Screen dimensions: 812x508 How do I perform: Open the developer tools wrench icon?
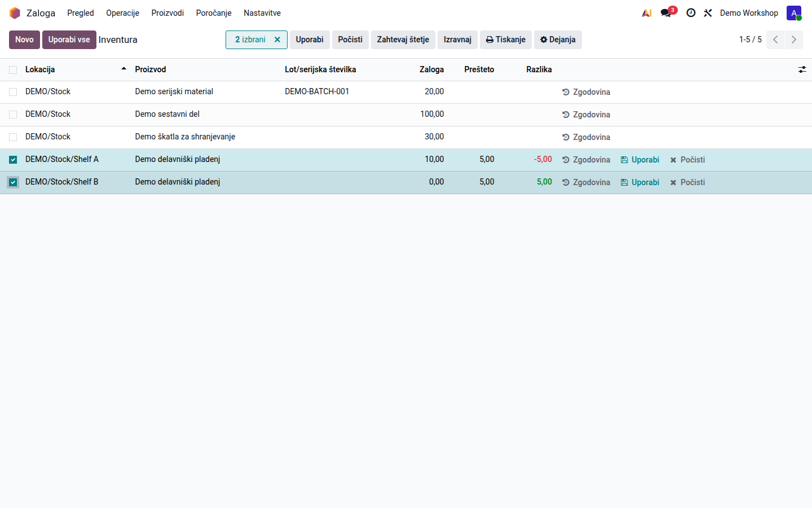[708, 13]
